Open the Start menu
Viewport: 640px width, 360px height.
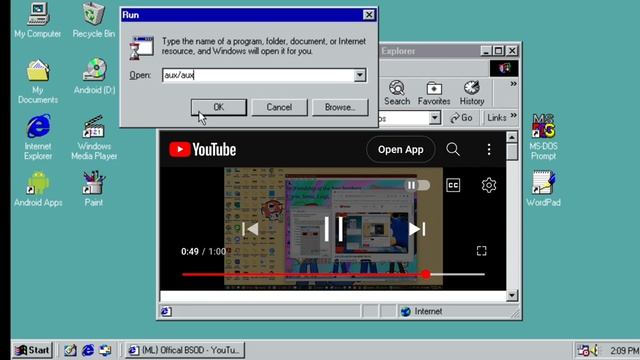pos(32,350)
